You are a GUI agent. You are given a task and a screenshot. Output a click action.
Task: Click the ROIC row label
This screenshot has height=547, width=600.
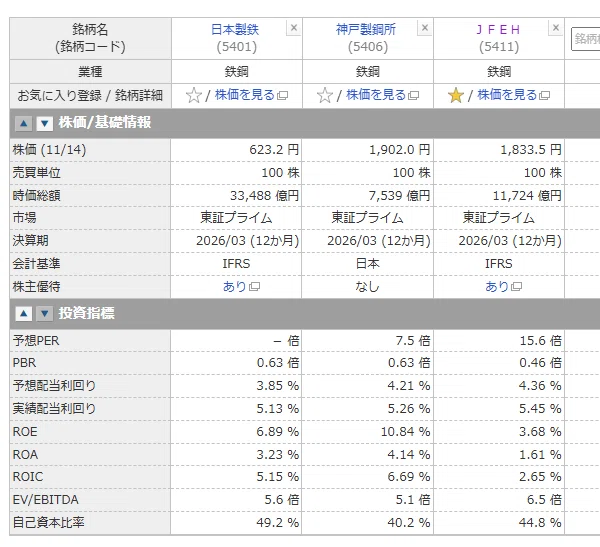[x=28, y=477]
